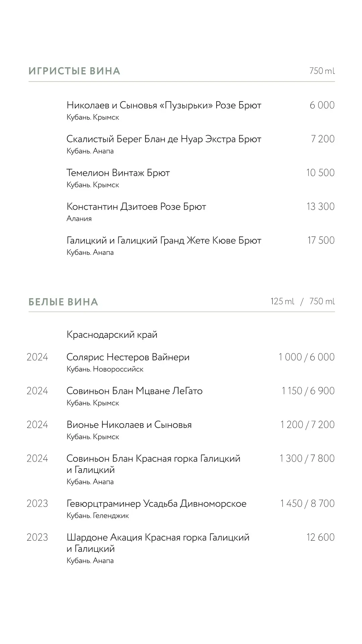Select Николаев и Сыновья «Пузырьки» Розе Брют
Viewport: 362px width, 644px height.
[164, 105]
